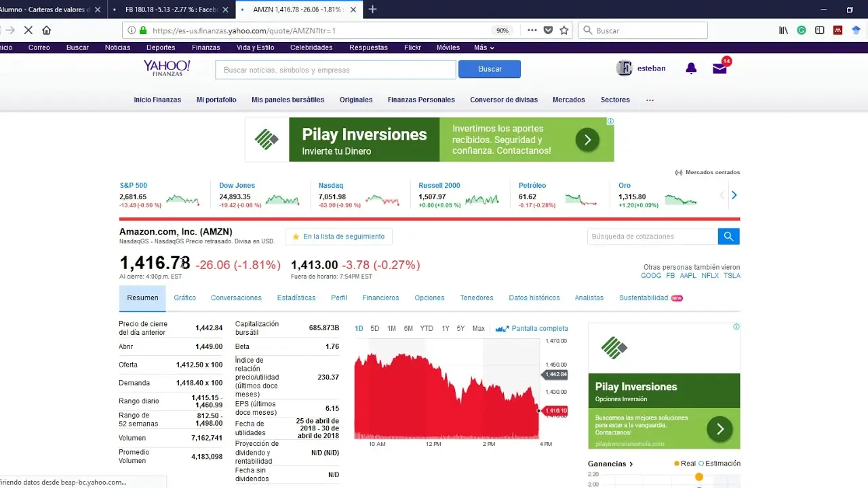
Task: Advance market ticker carousel with right arrow
Action: (734, 195)
